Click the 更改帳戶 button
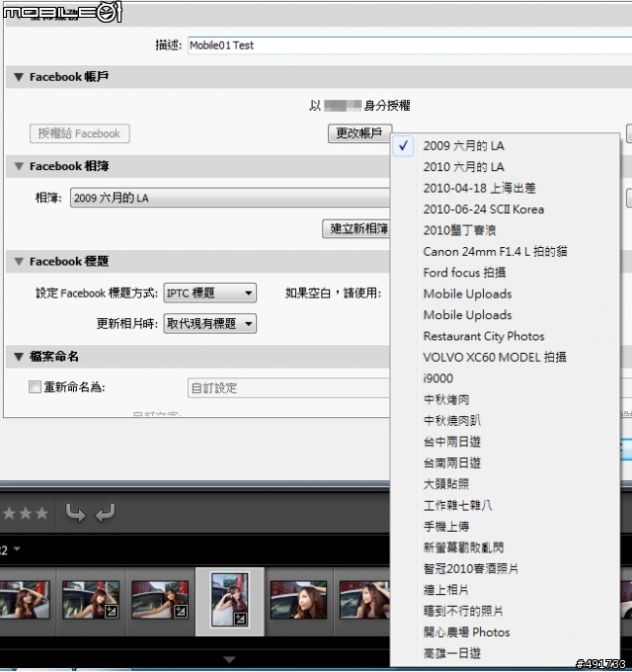This screenshot has width=632, height=672. tap(359, 133)
